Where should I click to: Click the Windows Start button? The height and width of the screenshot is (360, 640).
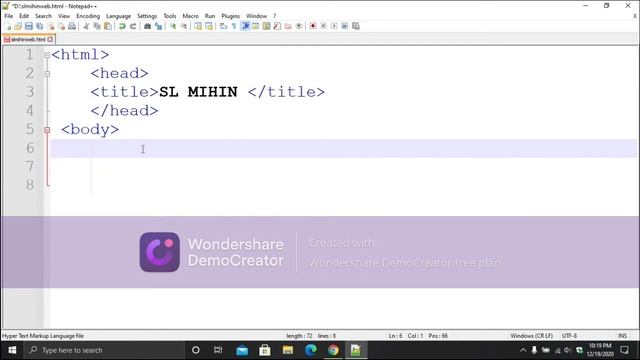(12, 350)
